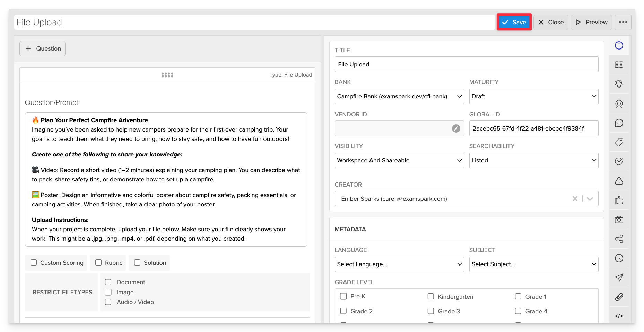The height and width of the screenshot is (332, 644).
Task: Open the Select Language dropdown
Action: (x=399, y=264)
